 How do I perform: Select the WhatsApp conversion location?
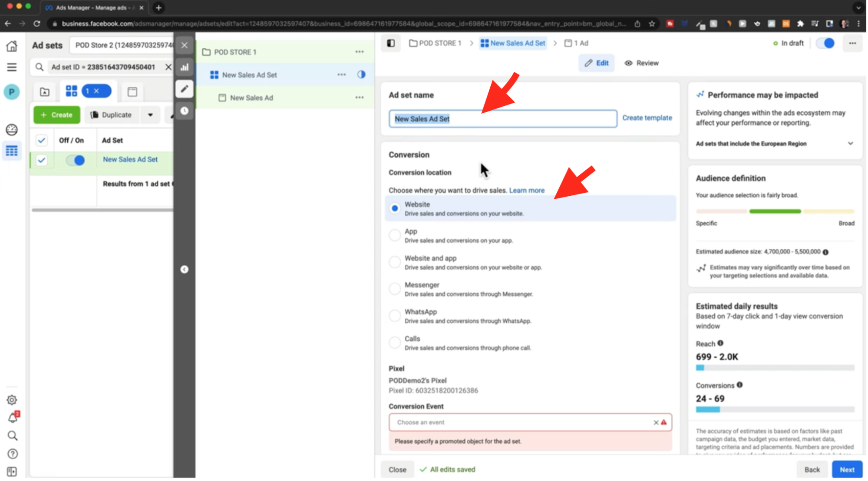[395, 316]
